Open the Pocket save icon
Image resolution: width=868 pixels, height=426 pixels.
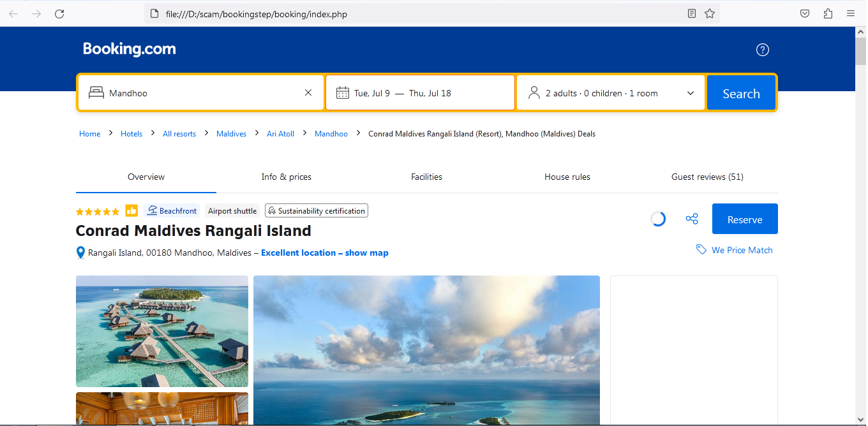tap(805, 13)
